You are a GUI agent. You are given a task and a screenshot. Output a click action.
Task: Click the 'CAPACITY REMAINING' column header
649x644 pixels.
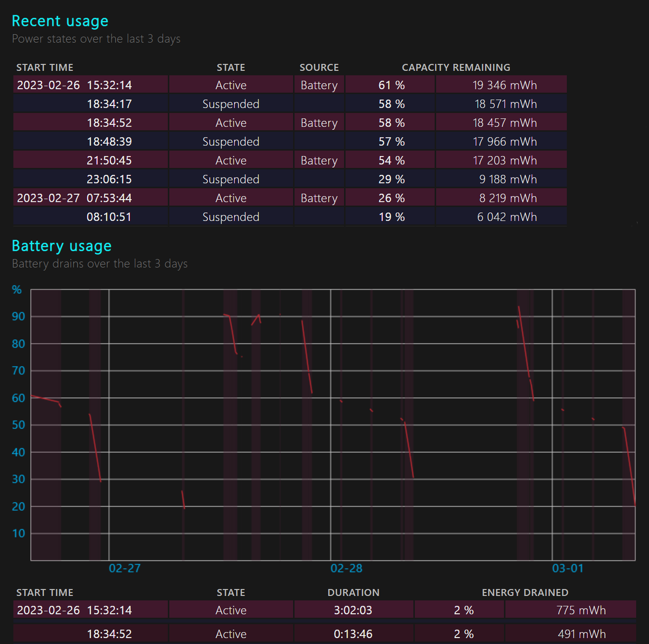[x=456, y=68]
